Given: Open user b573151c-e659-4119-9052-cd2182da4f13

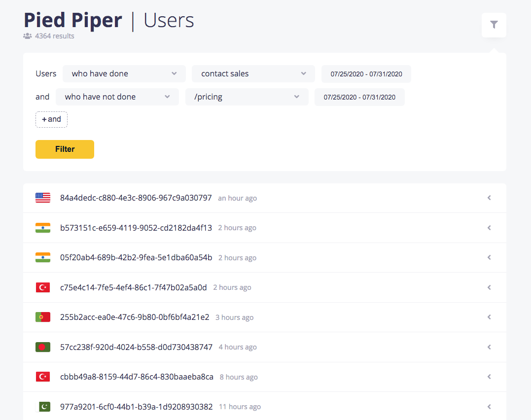Looking at the screenshot, I should coord(136,228).
